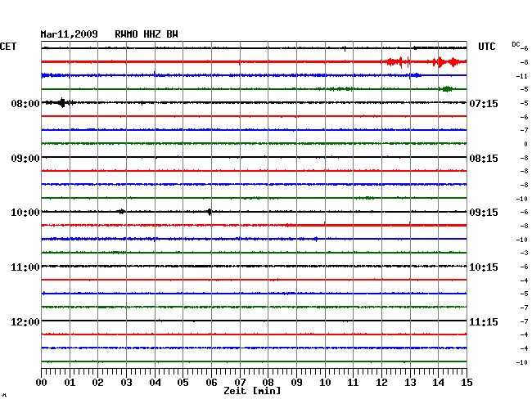The height and width of the screenshot is (404, 532).
Task: Select minute 04 on the time axis
Action: point(155,383)
